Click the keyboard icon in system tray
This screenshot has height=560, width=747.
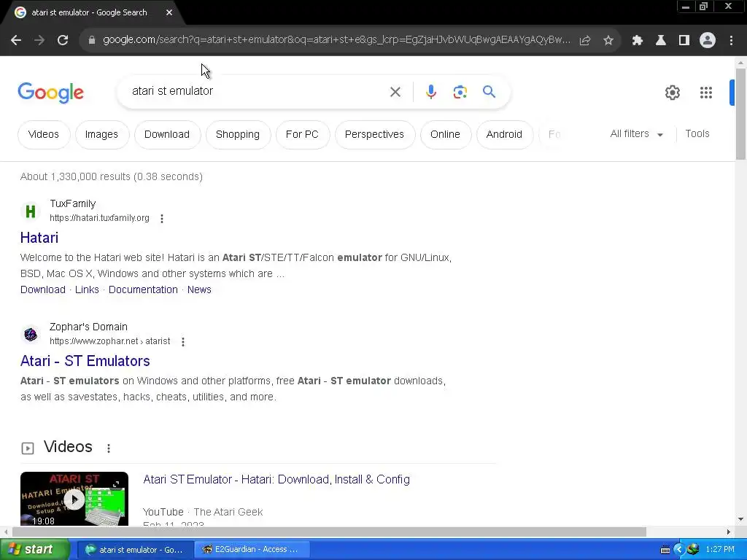click(665, 550)
